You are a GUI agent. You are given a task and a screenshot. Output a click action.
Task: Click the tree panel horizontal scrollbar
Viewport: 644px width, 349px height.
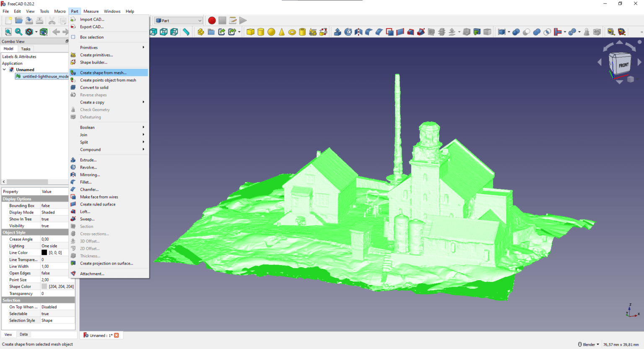(x=27, y=182)
